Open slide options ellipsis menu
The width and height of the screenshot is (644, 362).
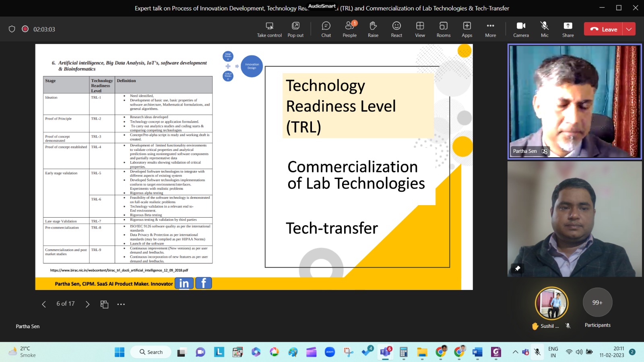point(121,304)
